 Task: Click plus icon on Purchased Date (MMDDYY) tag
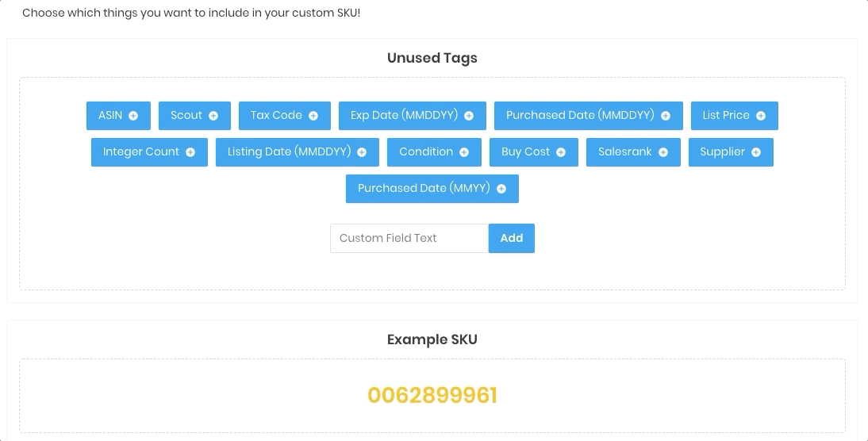point(666,116)
